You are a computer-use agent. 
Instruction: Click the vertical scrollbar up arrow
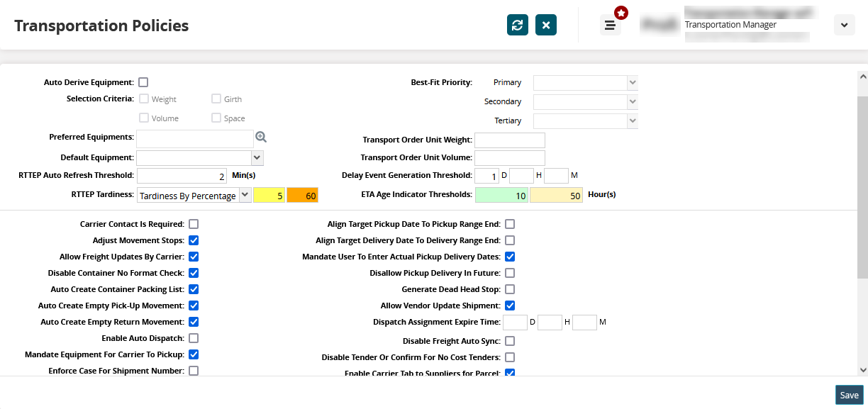tap(862, 76)
